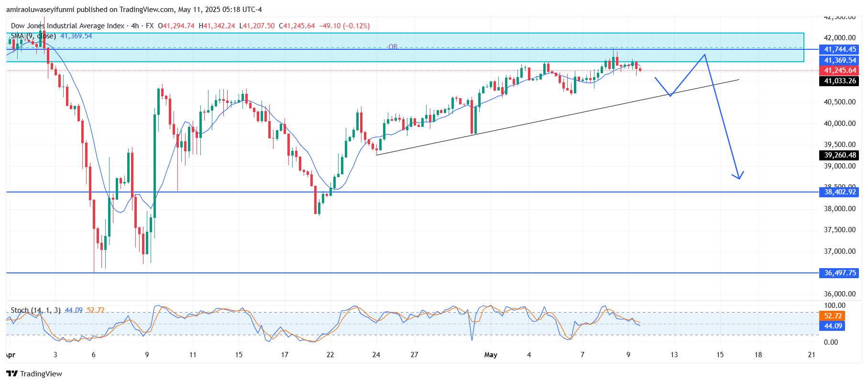Click the black 39,260.48 price tag

839,155
